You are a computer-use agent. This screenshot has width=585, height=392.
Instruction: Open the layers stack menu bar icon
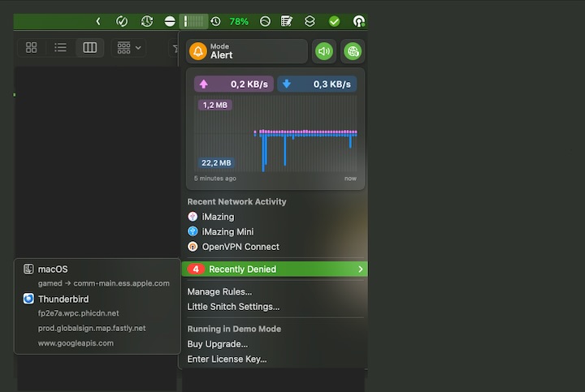[310, 21]
